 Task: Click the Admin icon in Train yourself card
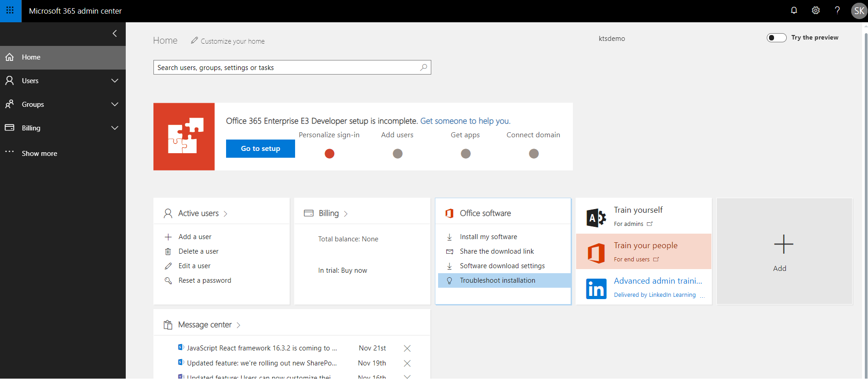click(x=596, y=218)
